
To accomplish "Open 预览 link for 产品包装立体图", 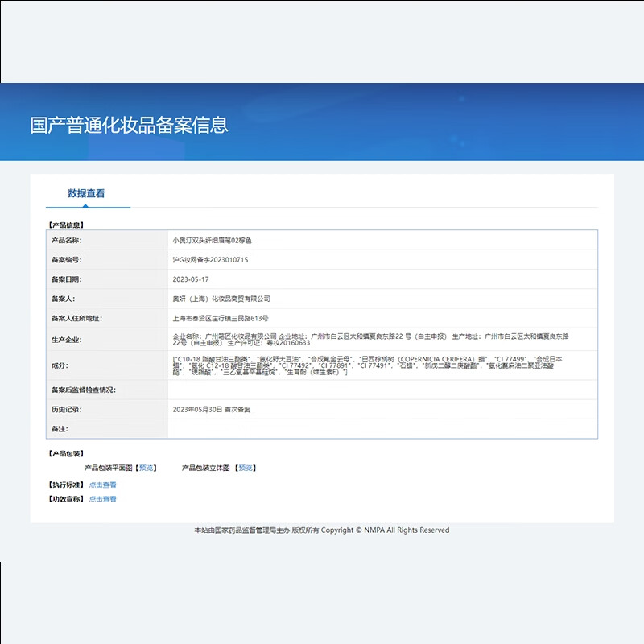I will click(x=246, y=467).
